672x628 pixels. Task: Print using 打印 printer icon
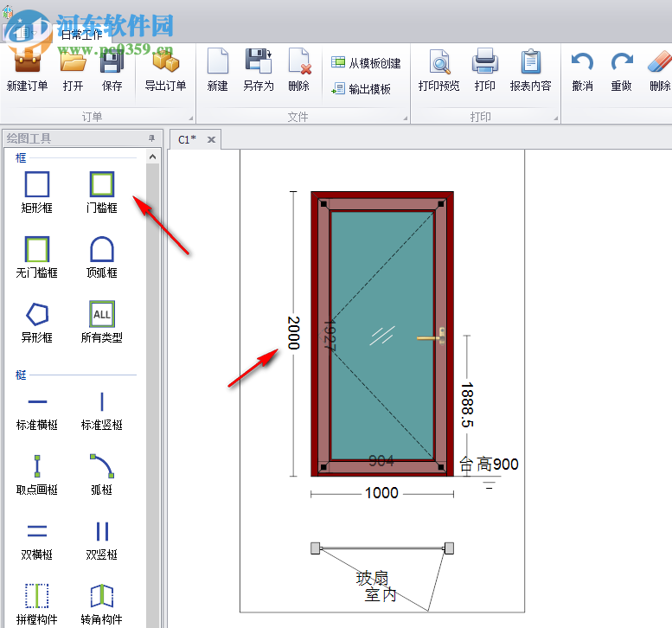[x=484, y=61]
